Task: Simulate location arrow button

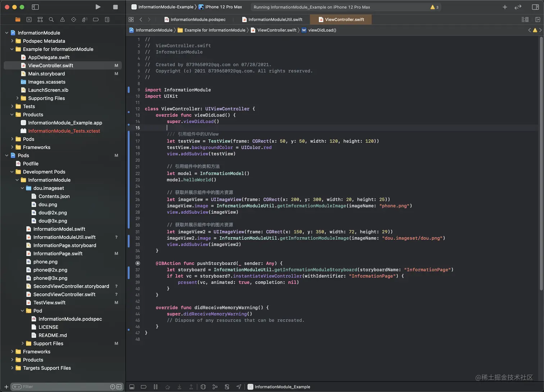Action: [x=239, y=387]
